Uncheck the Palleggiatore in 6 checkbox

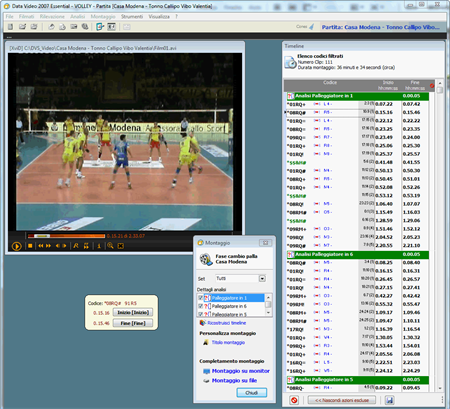click(x=200, y=306)
